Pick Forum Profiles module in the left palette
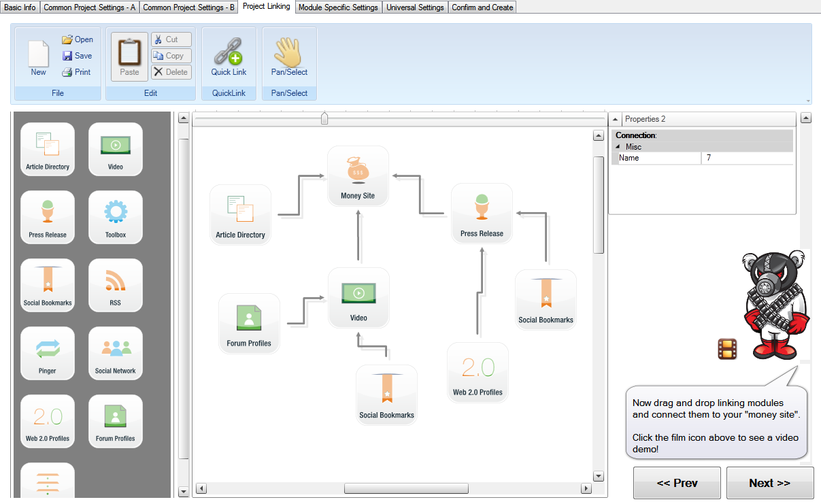 click(x=116, y=422)
